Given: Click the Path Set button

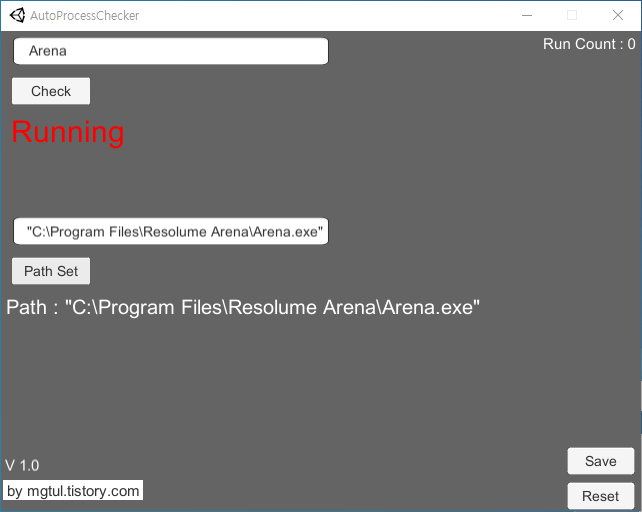Looking at the screenshot, I should coord(51,271).
